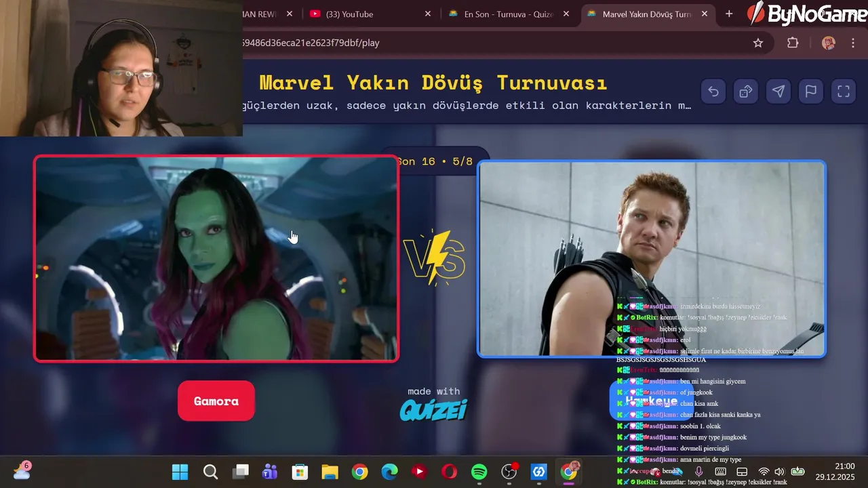Viewport: 868px width, 488px height.
Task: Open Microsoft Store from taskbar
Action: point(300,472)
